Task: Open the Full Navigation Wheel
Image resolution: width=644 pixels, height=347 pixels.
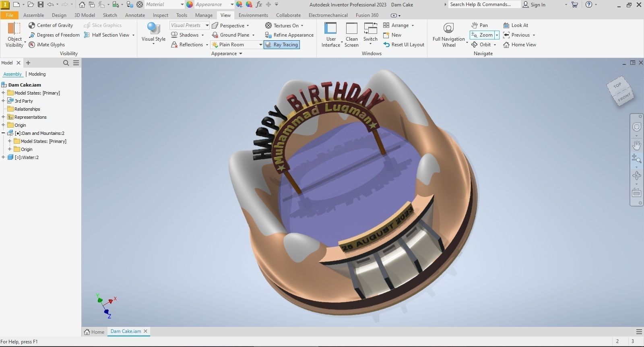Action: point(448,35)
